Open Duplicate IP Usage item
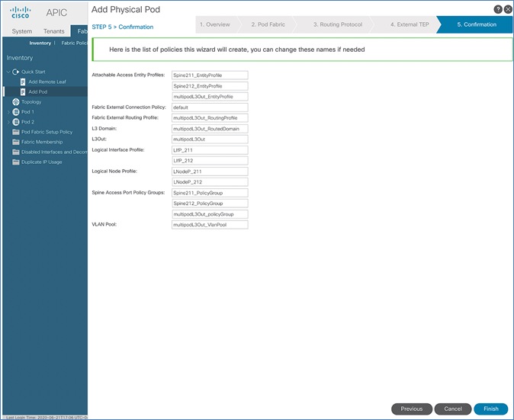Viewport: 514px width, 420px height. [42, 162]
